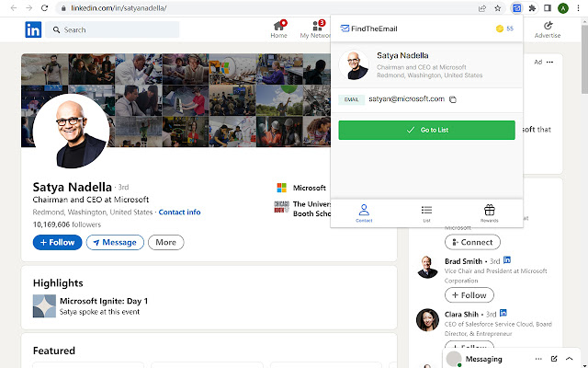Screen dimensions: 588x368
Task: Open Chrome three-dot menu
Action: coord(578,8)
